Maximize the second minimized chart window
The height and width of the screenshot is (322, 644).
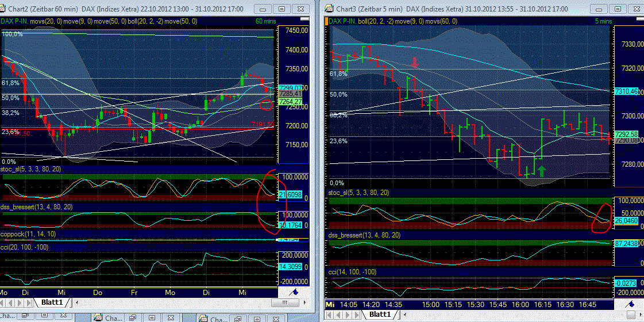coord(152,317)
